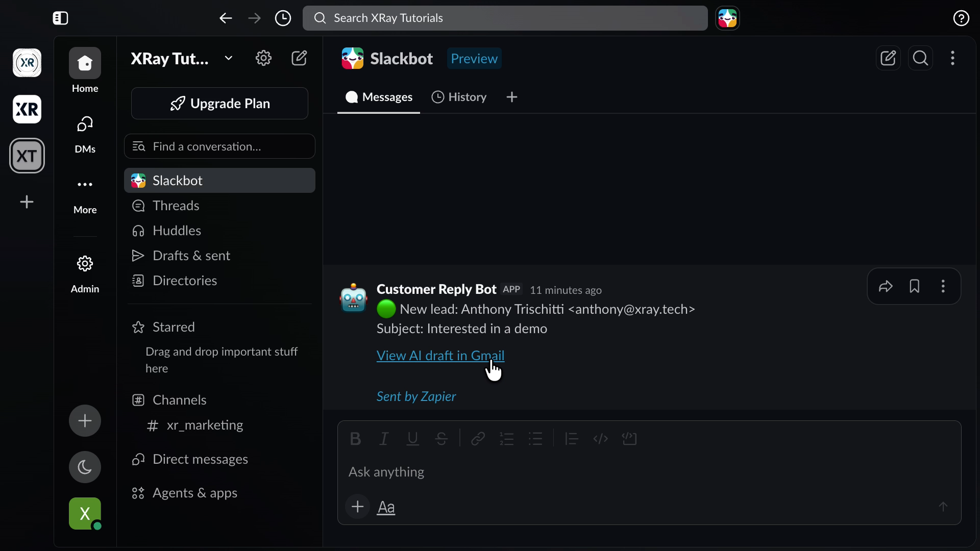Open Drafts & sent

click(x=219, y=256)
